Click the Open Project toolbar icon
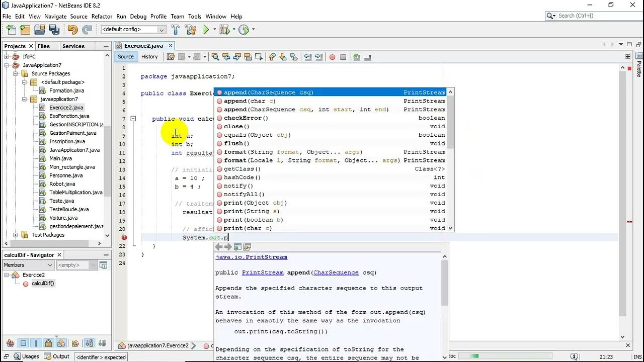Screen dimensions: 644x362 coord(39,30)
